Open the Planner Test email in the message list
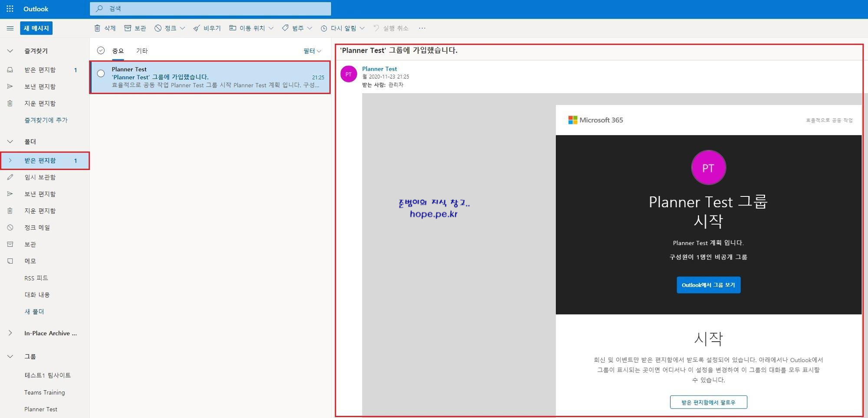 click(x=210, y=77)
